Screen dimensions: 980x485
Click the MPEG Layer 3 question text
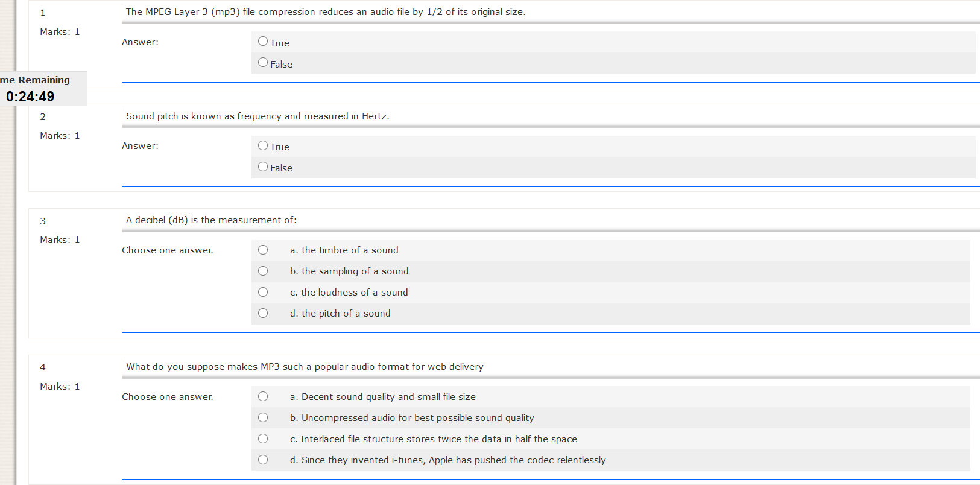pos(325,12)
